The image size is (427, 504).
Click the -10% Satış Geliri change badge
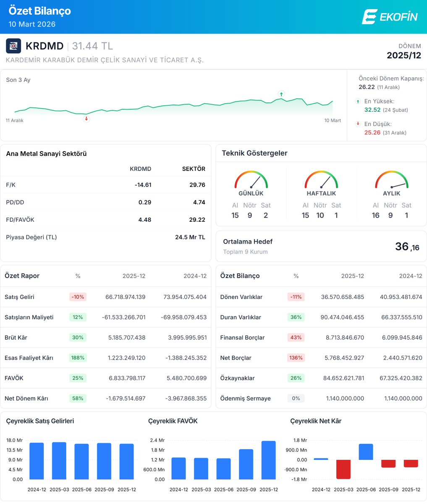tap(78, 297)
